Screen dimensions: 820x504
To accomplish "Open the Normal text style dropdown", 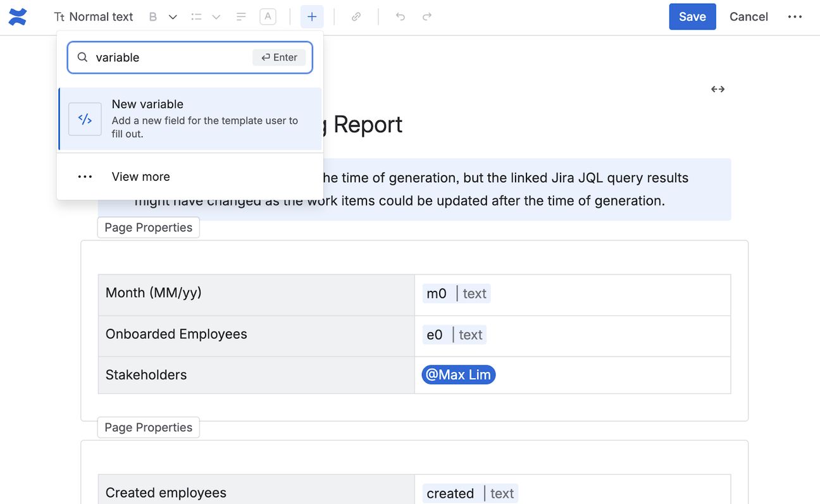I will pos(94,17).
